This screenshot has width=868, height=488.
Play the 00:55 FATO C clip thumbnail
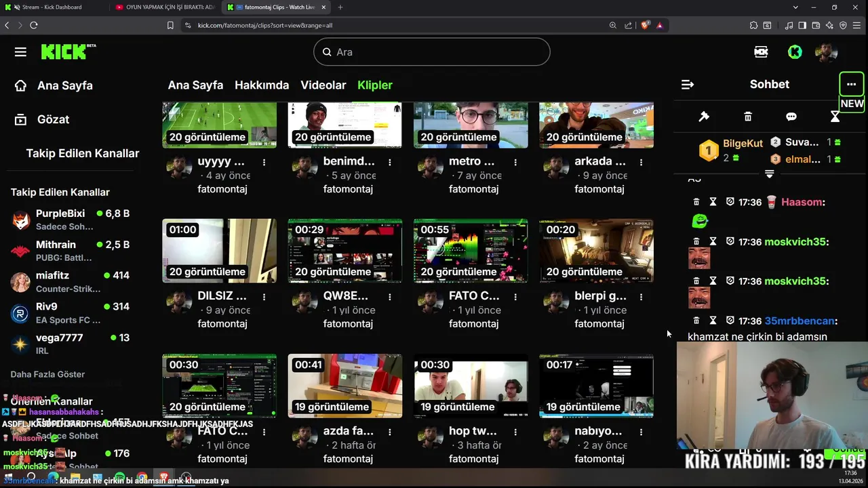pos(471,250)
